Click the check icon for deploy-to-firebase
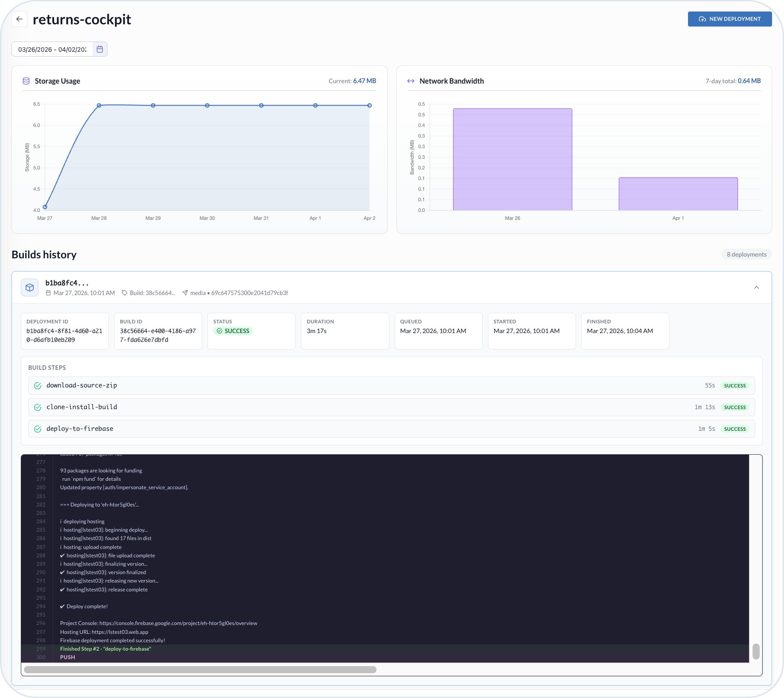Image resolution: width=784 pixels, height=698 pixels. click(x=38, y=429)
